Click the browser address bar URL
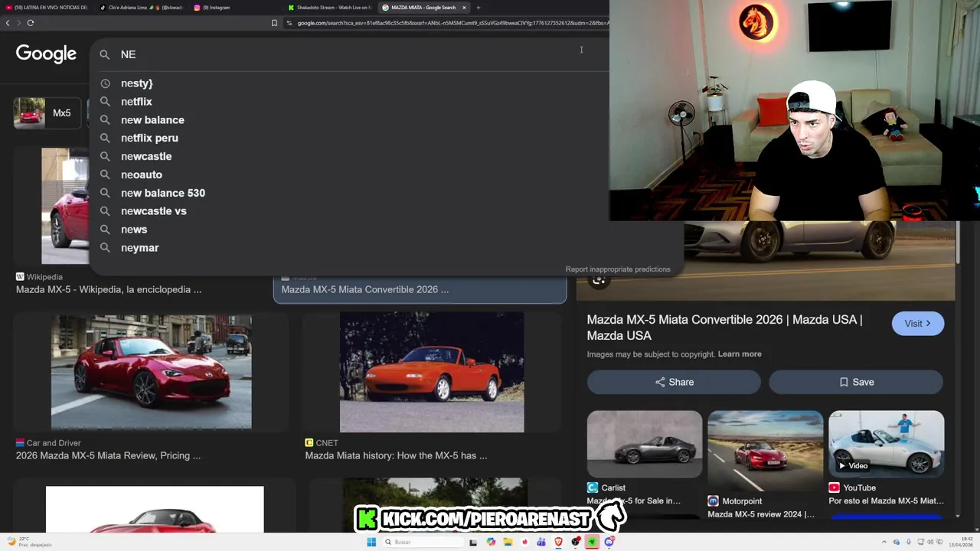This screenshot has height=551, width=980. point(452,23)
